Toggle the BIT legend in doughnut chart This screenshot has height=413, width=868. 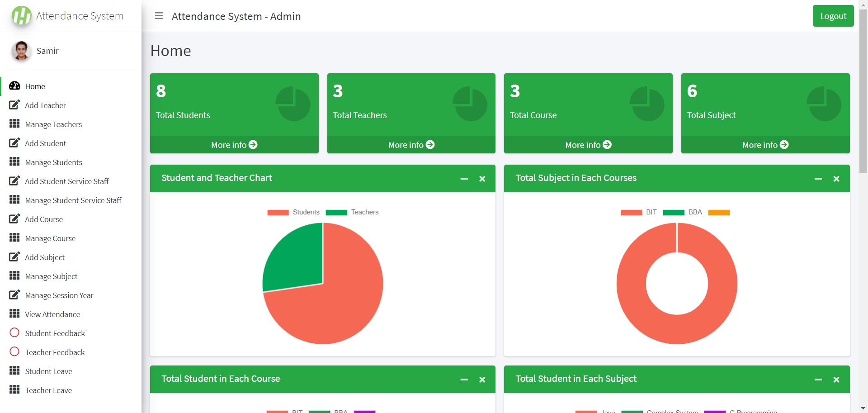click(x=639, y=212)
